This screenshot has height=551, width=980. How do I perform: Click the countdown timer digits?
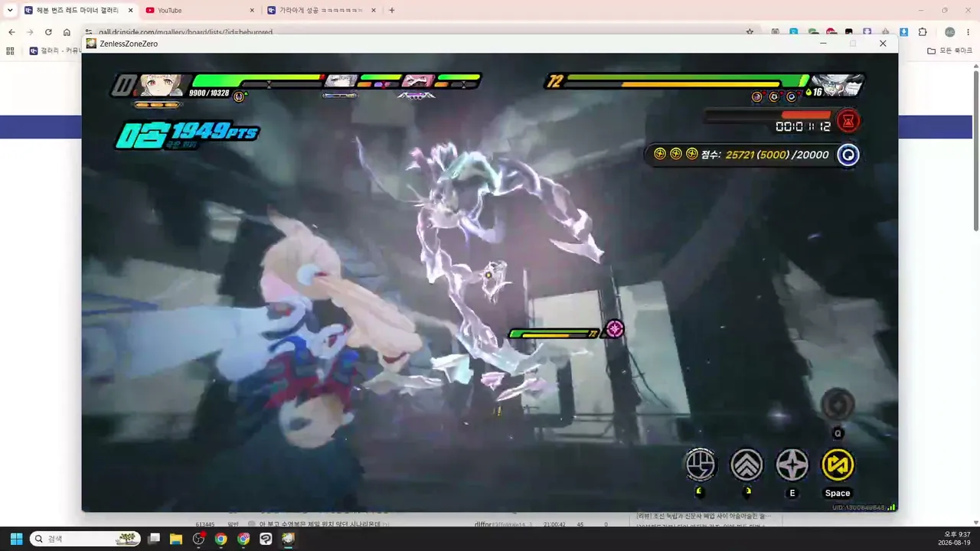tap(803, 126)
